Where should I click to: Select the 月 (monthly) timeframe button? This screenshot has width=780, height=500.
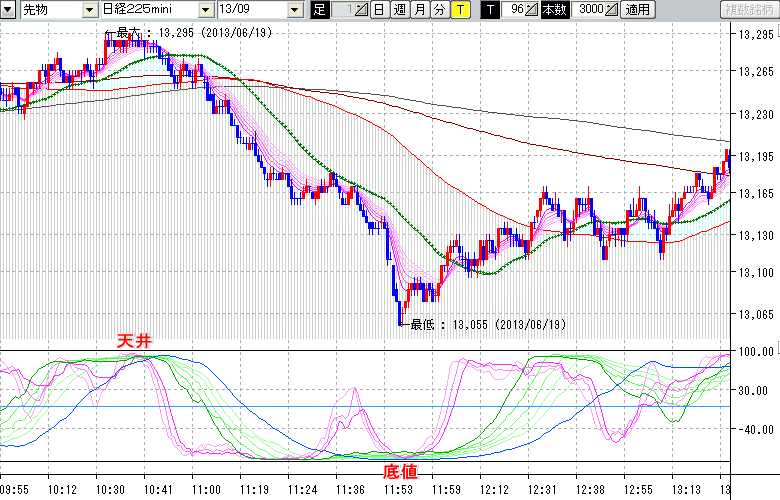tap(419, 10)
